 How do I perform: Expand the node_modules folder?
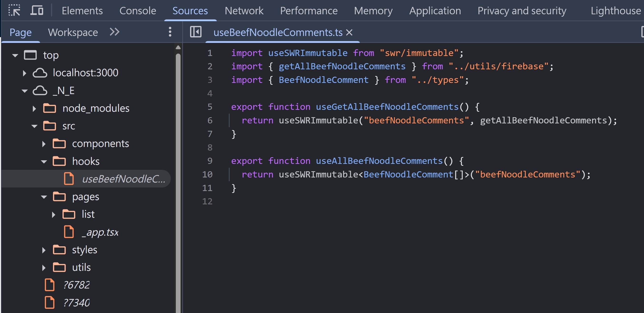[x=34, y=108]
